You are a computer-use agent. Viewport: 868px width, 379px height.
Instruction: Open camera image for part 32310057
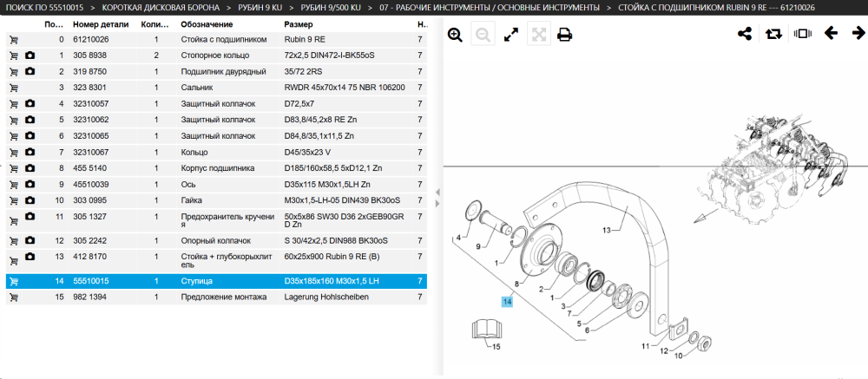coord(30,103)
